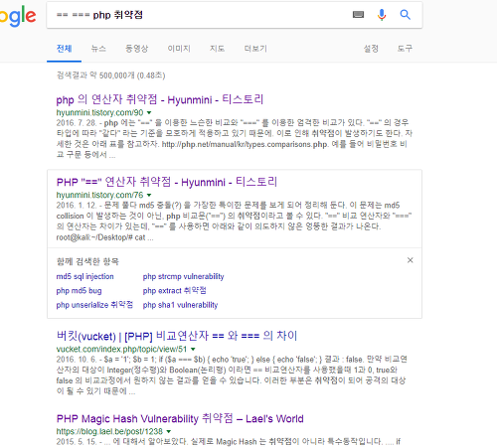Search related 'php extract 취약점'

(x=175, y=291)
